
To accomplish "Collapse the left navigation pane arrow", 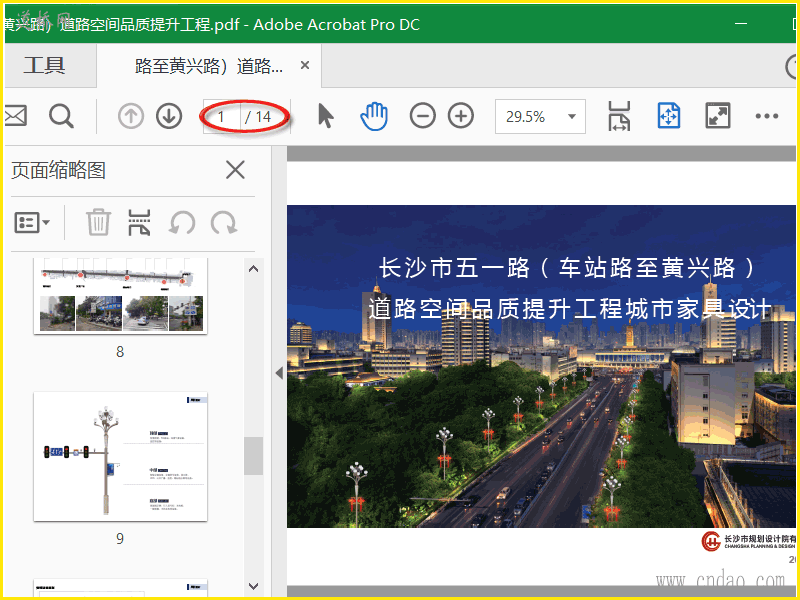I will tap(279, 373).
